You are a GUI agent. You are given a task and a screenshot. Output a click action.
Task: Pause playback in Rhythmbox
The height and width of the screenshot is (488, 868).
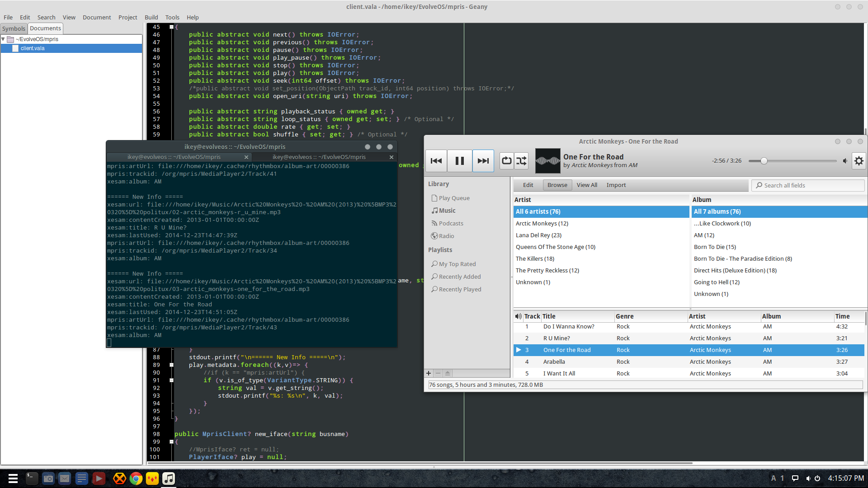[x=460, y=161]
